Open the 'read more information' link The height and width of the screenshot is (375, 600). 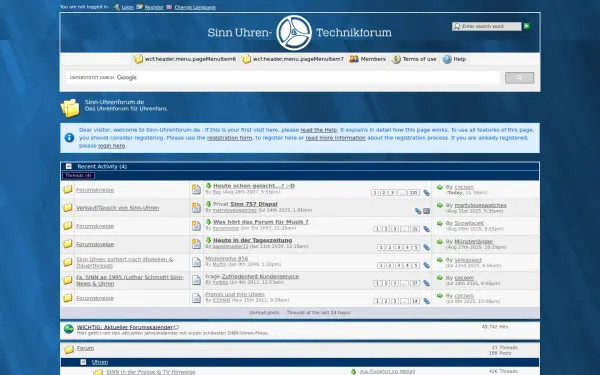[x=335, y=138]
